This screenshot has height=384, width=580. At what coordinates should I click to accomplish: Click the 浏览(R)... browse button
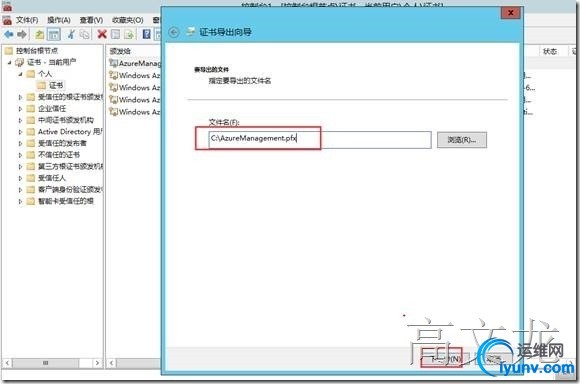462,140
